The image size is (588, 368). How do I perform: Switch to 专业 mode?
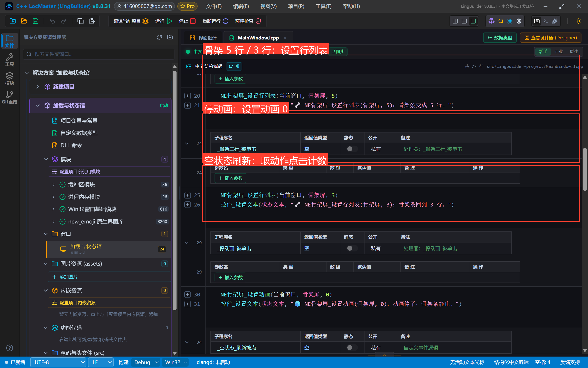[558, 51]
